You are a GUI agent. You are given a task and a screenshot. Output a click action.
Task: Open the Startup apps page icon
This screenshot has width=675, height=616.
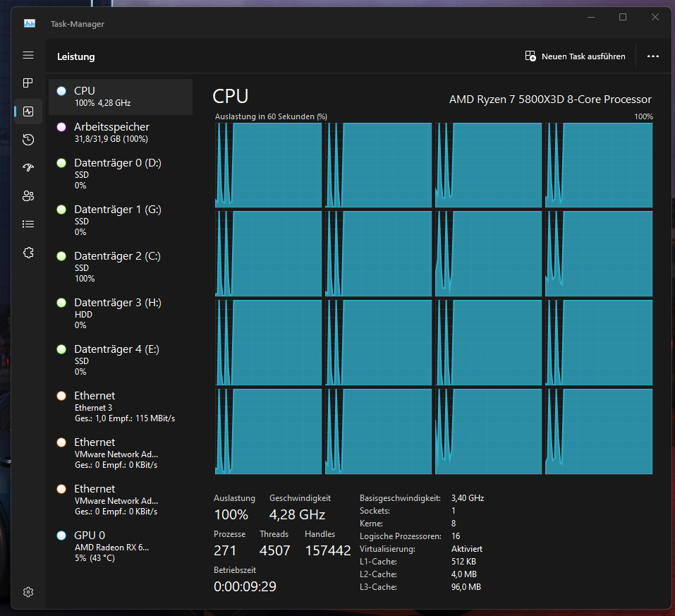pyautogui.click(x=28, y=167)
